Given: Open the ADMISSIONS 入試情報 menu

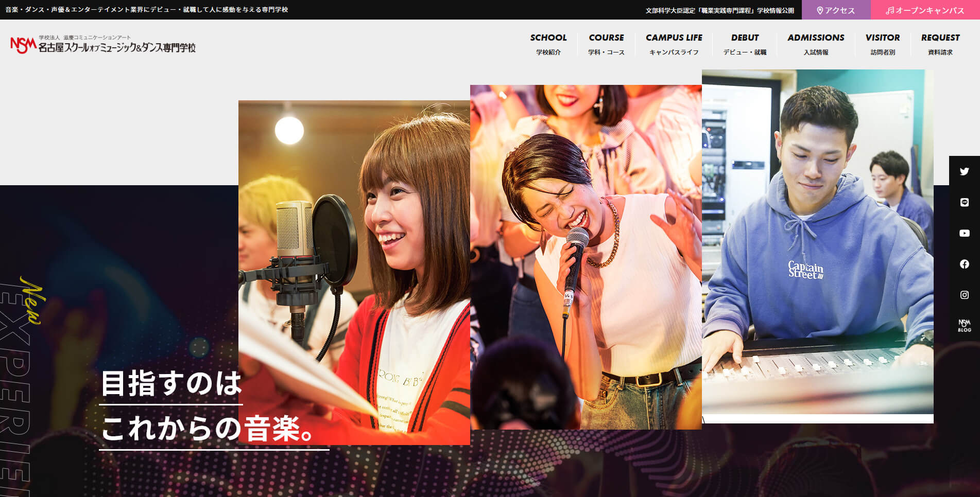Looking at the screenshot, I should [x=816, y=44].
